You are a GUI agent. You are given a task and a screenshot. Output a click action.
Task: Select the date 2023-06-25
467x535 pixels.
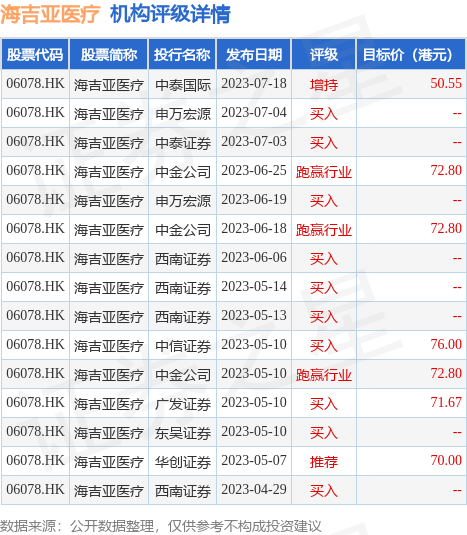[254, 171]
